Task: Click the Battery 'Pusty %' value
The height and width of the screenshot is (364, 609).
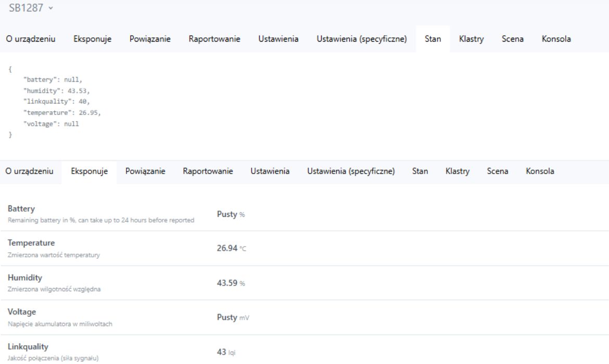Action: pos(230,215)
